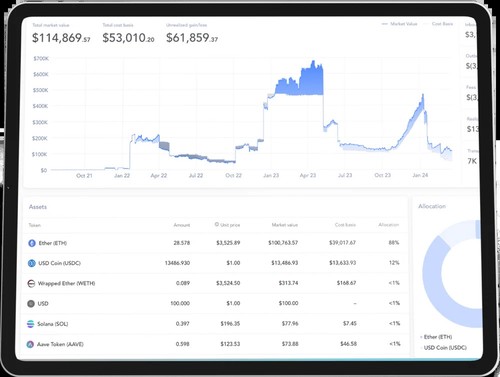Click WETH market value $313.74
The image size is (500, 377).
click(289, 283)
